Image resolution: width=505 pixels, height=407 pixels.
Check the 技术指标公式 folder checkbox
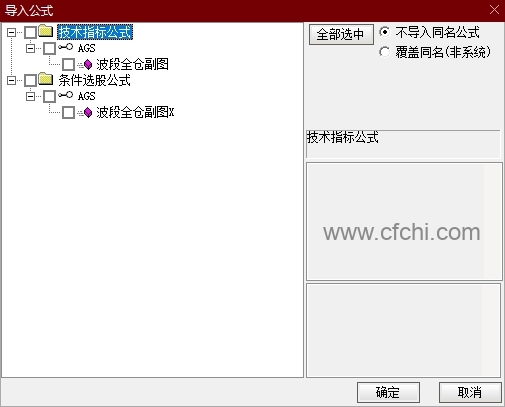(31, 32)
